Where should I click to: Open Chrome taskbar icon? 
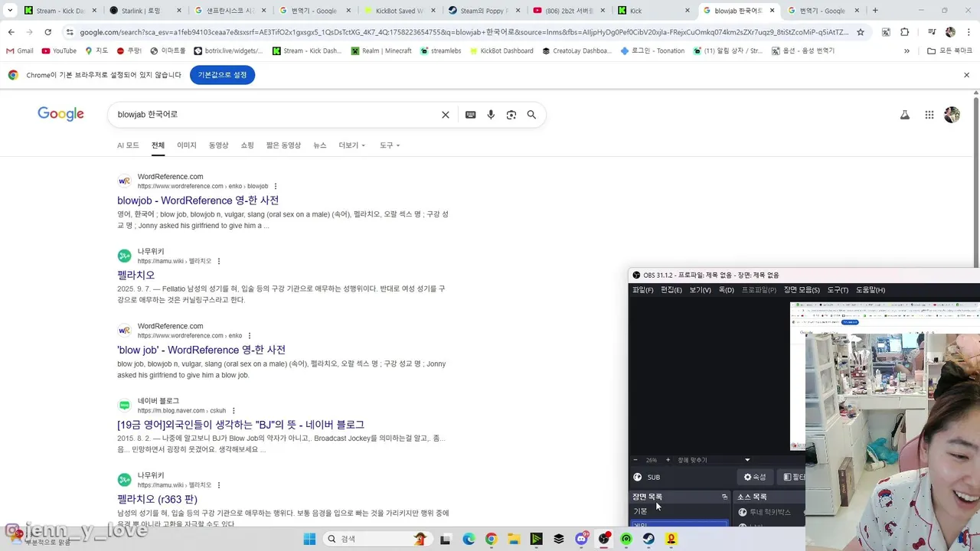[491, 539]
